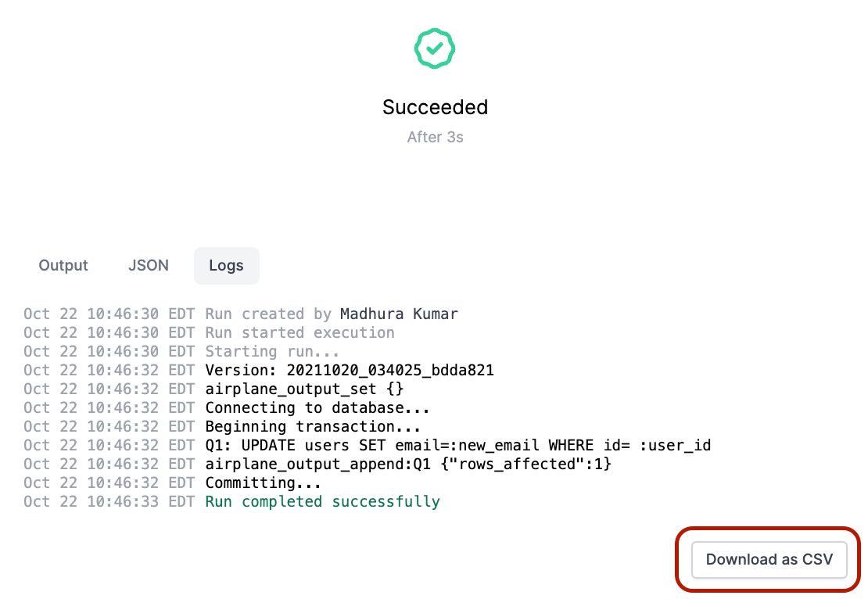The width and height of the screenshot is (868, 599).
Task: Click the Download as CSV button
Action: tap(769, 559)
